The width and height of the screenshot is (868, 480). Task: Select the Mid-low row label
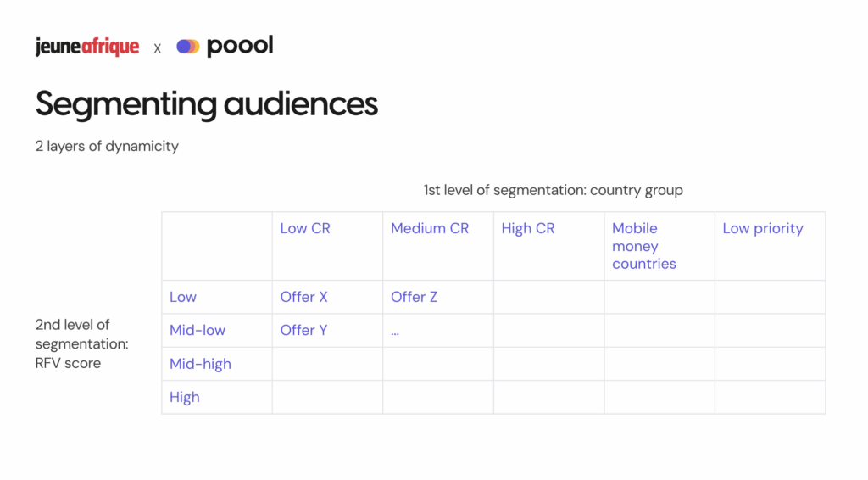198,330
